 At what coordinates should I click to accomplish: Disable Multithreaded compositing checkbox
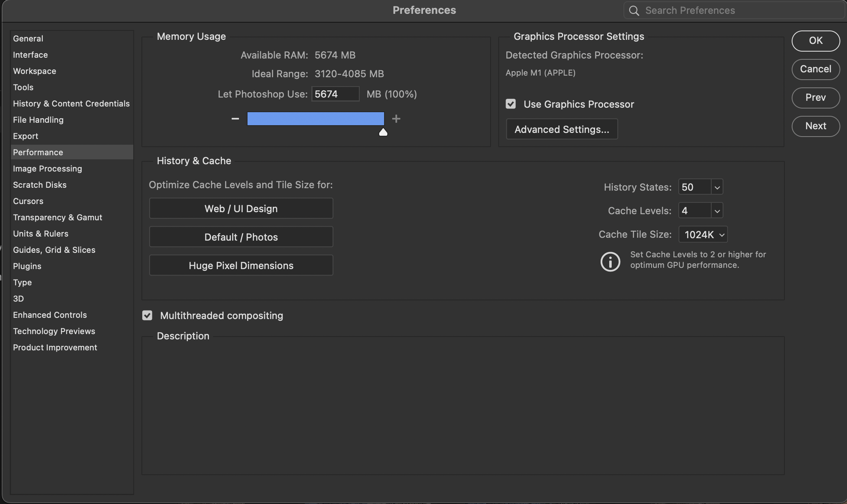pos(147,315)
